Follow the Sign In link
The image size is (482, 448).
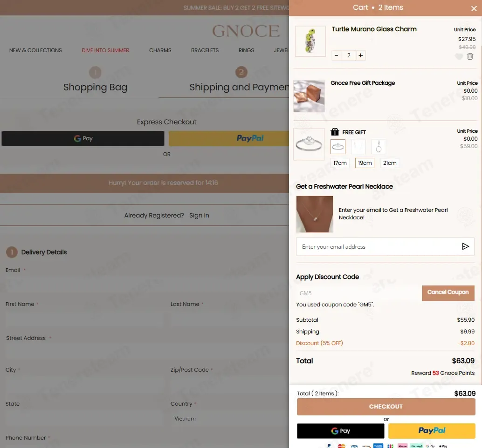click(199, 215)
